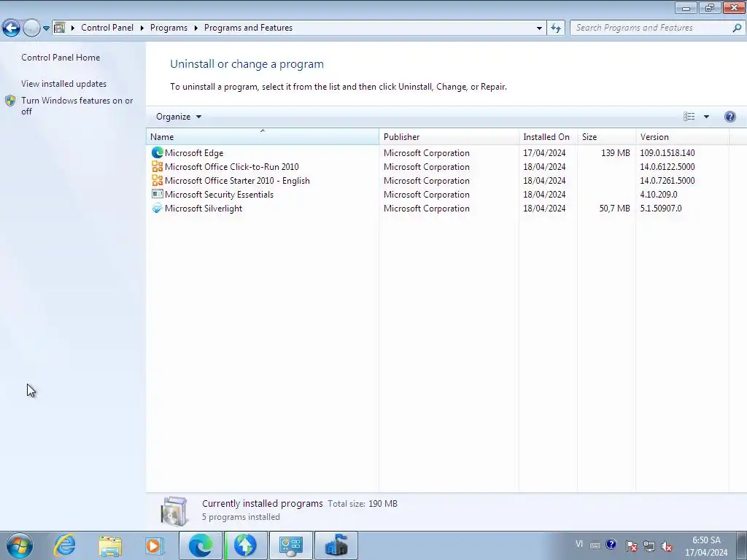Select Control Panel breadcrumb

click(107, 28)
